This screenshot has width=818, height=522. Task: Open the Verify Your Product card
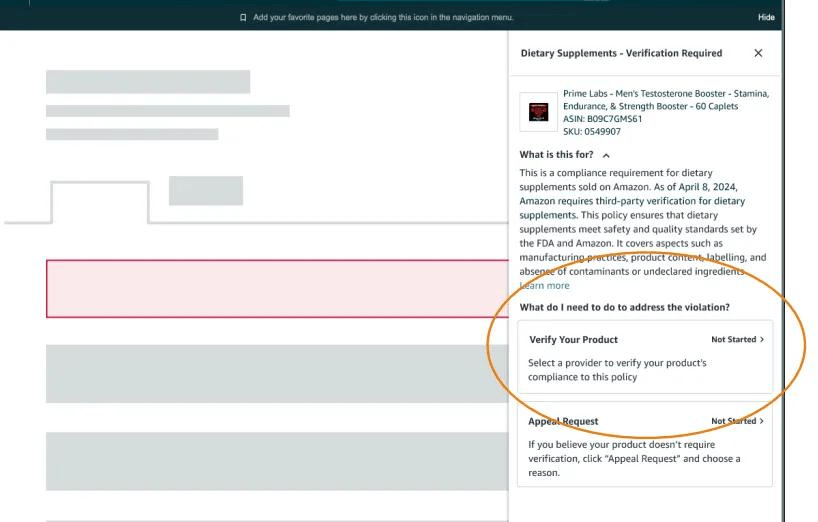(x=644, y=356)
